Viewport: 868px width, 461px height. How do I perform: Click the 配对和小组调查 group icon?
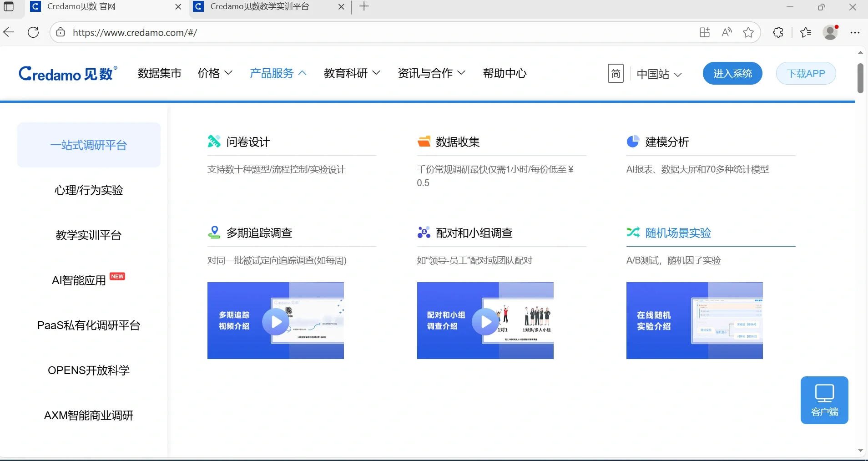(x=424, y=233)
